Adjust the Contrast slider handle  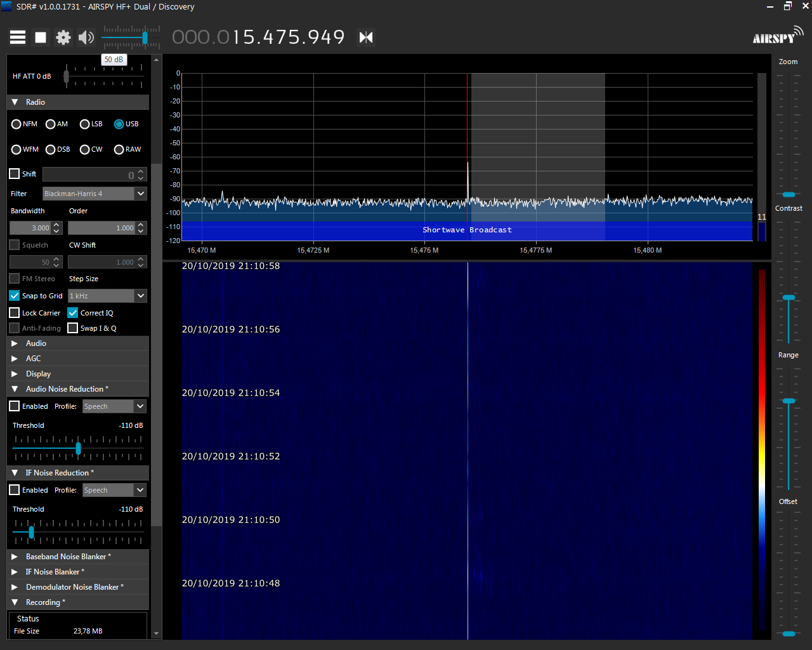[789, 297]
